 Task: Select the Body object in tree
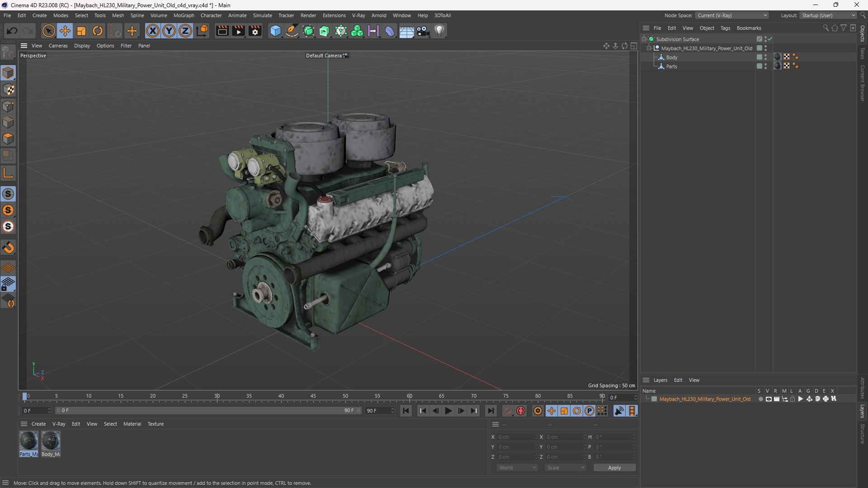click(x=671, y=57)
